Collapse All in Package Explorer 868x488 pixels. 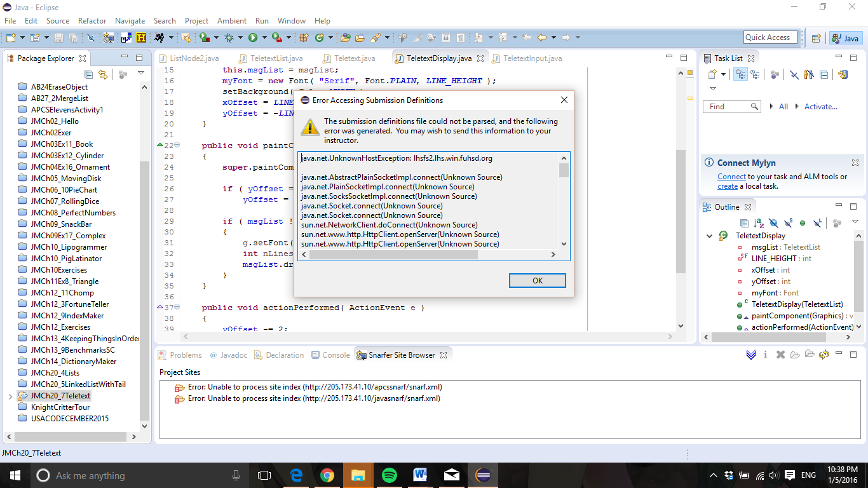pos(89,74)
